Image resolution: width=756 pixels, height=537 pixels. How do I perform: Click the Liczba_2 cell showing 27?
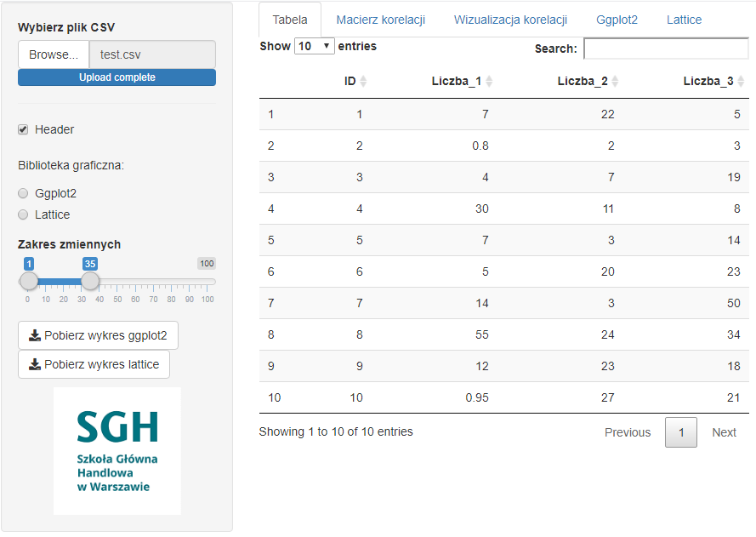[607, 397]
